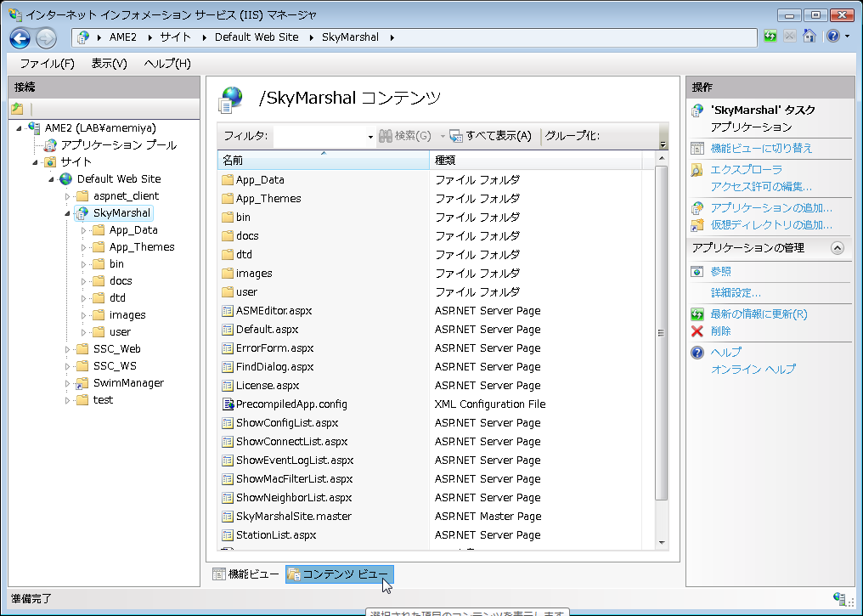This screenshot has height=616, width=863.
Task: Open the ヘルプ(H) menu
Action: [x=167, y=64]
